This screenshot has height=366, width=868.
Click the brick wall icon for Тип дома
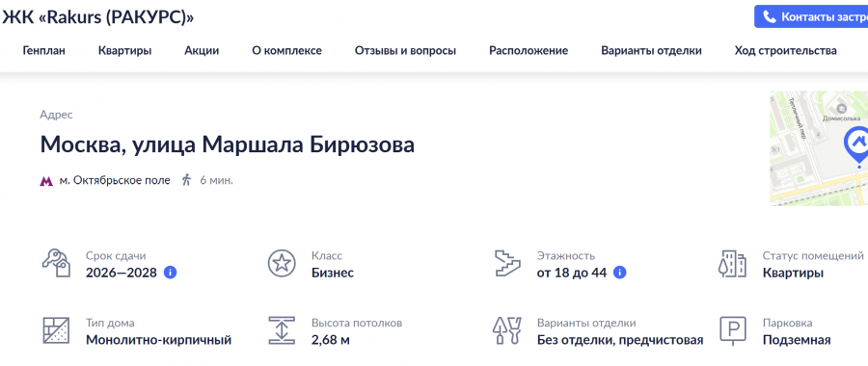pos(56,330)
